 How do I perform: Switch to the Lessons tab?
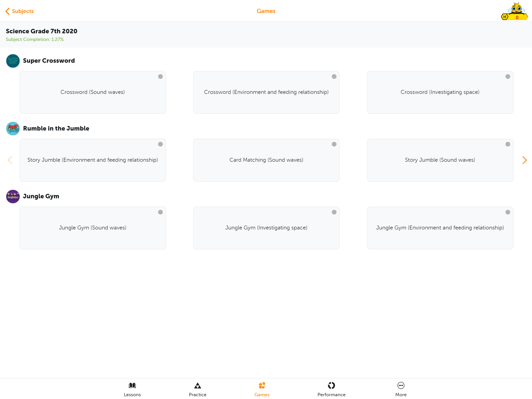[132, 389]
